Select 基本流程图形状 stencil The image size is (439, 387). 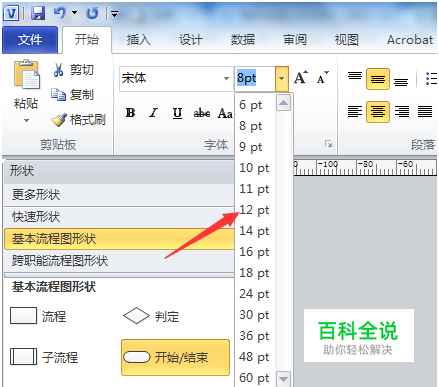click(119, 239)
